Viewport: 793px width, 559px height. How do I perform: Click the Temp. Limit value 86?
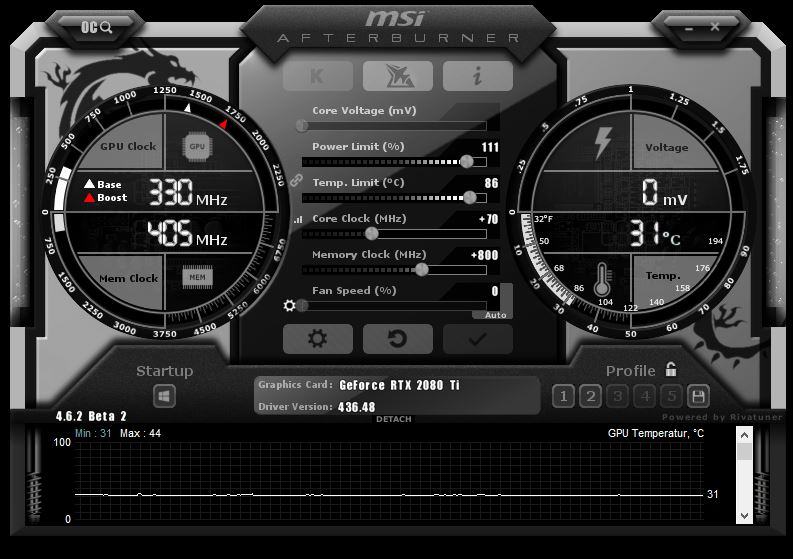[x=491, y=183]
